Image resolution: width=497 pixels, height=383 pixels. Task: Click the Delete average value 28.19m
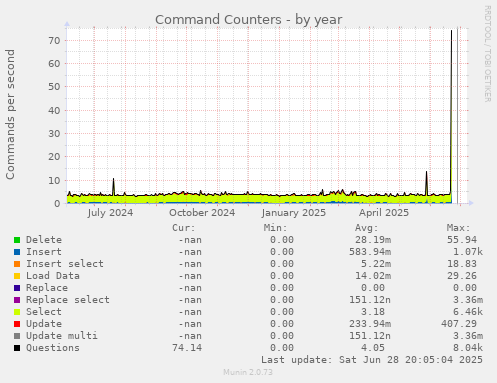click(373, 240)
